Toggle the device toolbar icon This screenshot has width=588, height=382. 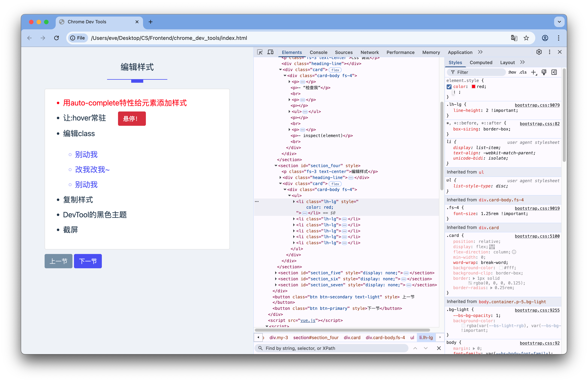point(270,52)
